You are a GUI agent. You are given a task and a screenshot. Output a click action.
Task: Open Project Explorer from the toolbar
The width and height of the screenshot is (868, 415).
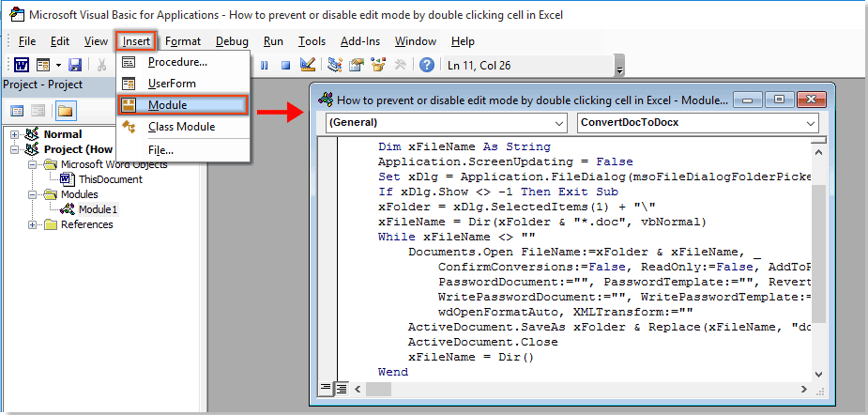tap(335, 65)
